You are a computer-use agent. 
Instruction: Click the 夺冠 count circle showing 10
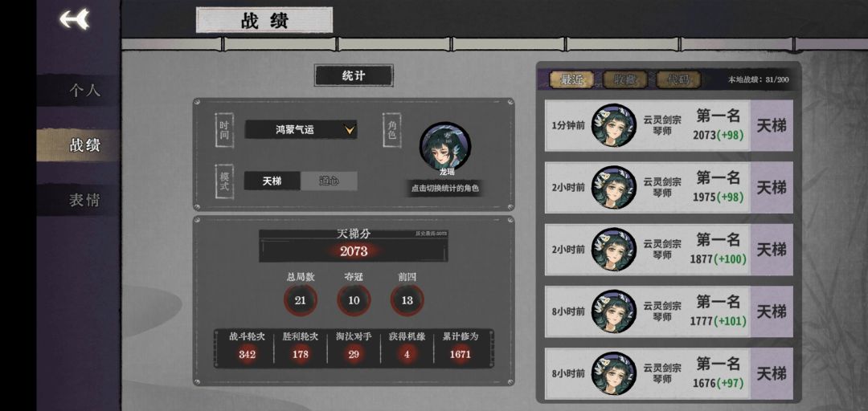(354, 300)
